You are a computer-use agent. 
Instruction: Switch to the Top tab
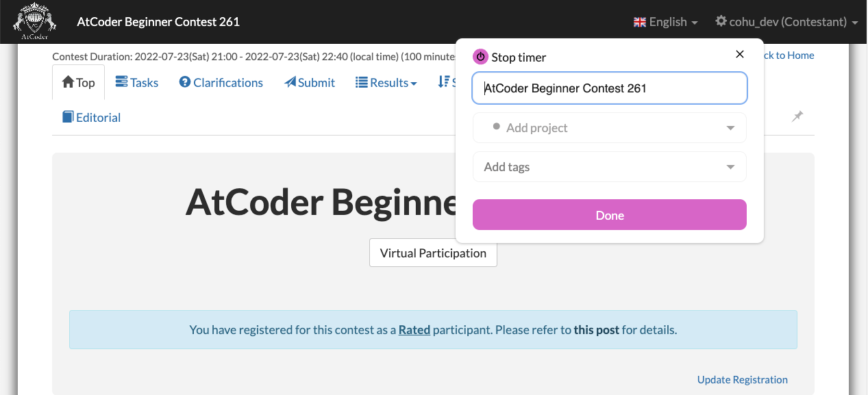(x=78, y=82)
